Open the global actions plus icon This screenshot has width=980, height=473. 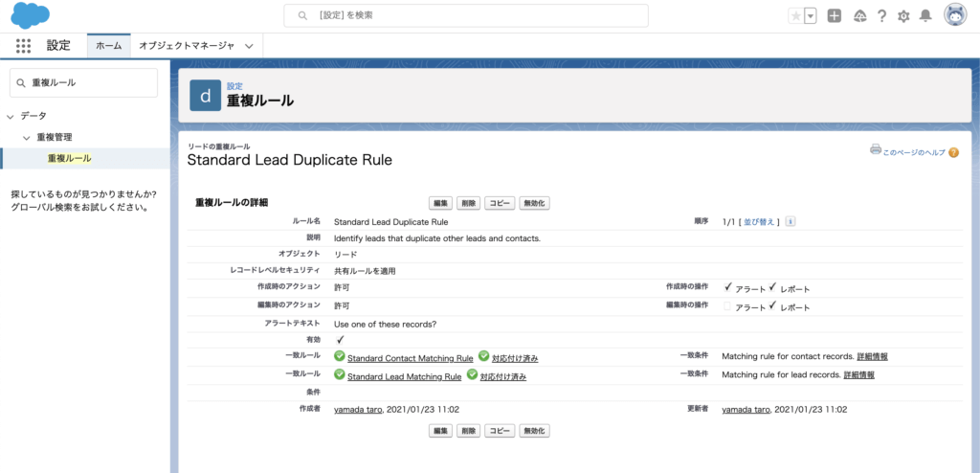pos(835,15)
